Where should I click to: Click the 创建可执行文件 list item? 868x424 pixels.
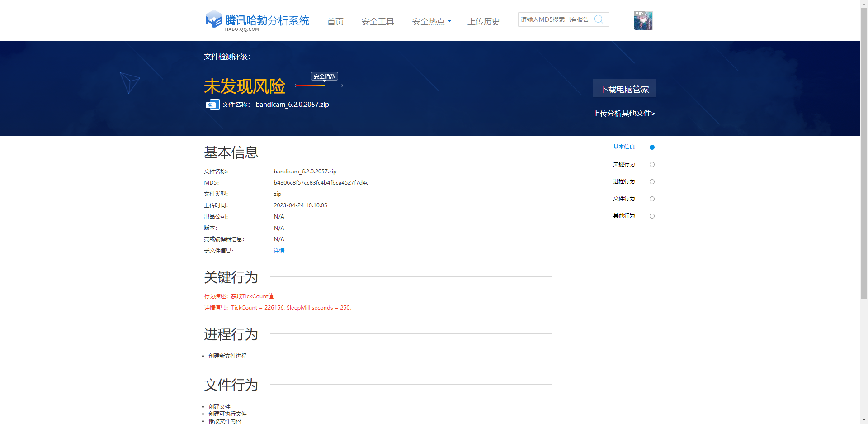(227, 414)
